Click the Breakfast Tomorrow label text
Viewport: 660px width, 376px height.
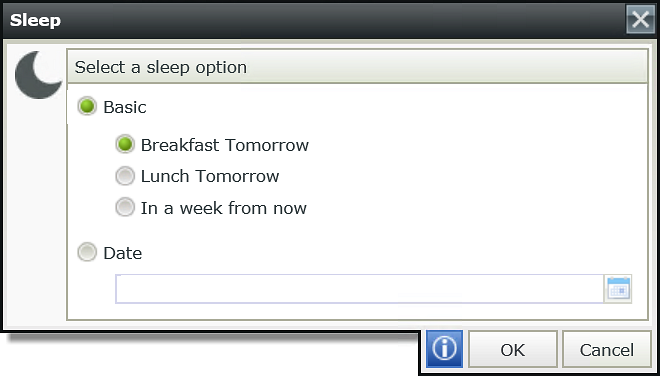point(225,145)
